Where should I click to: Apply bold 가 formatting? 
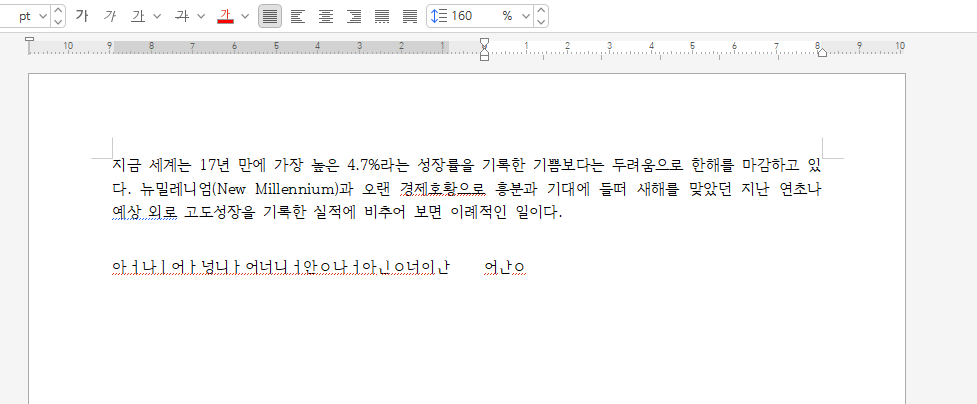(x=82, y=16)
